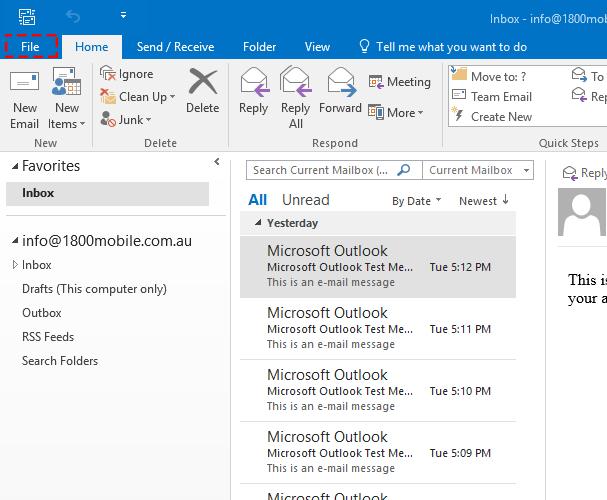Viewport: 607px width, 500px height.
Task: Collapse the info@1800mobile.com.au account
Action: (x=15, y=241)
